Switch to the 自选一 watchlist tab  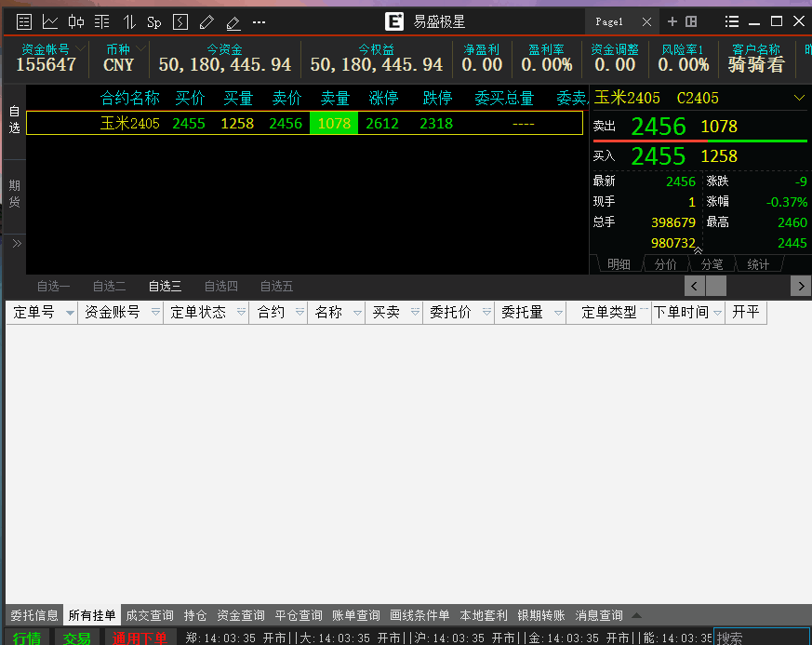[x=54, y=287]
